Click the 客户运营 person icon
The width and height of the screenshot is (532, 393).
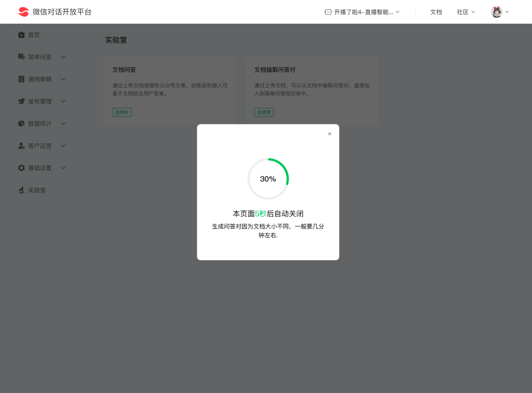[x=21, y=146]
